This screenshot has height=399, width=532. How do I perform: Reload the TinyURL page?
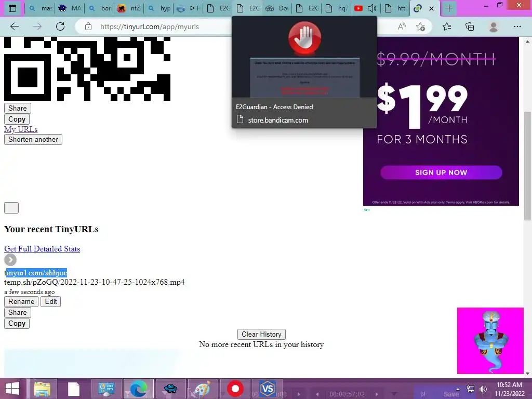[x=60, y=26]
